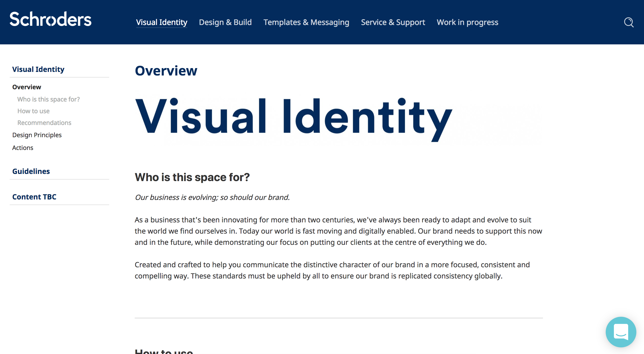This screenshot has height=354, width=644.
Task: Click the Schroders logo
Action: 51,19
